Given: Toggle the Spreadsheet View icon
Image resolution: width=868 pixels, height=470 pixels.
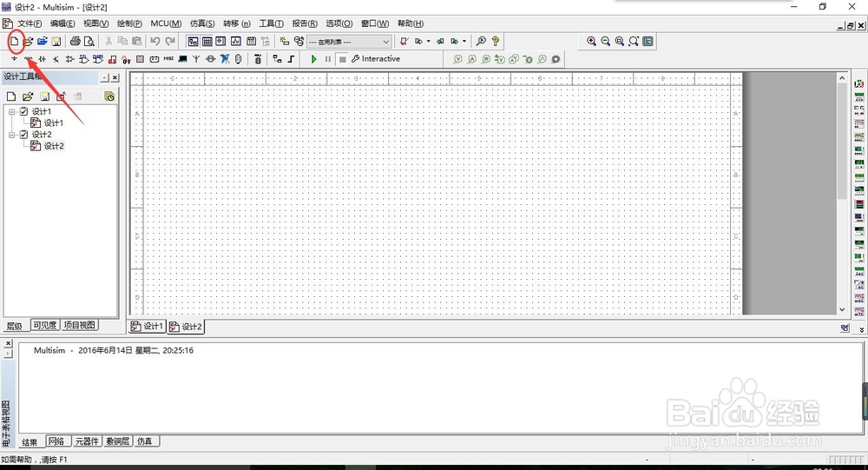Looking at the screenshot, I should [x=207, y=41].
